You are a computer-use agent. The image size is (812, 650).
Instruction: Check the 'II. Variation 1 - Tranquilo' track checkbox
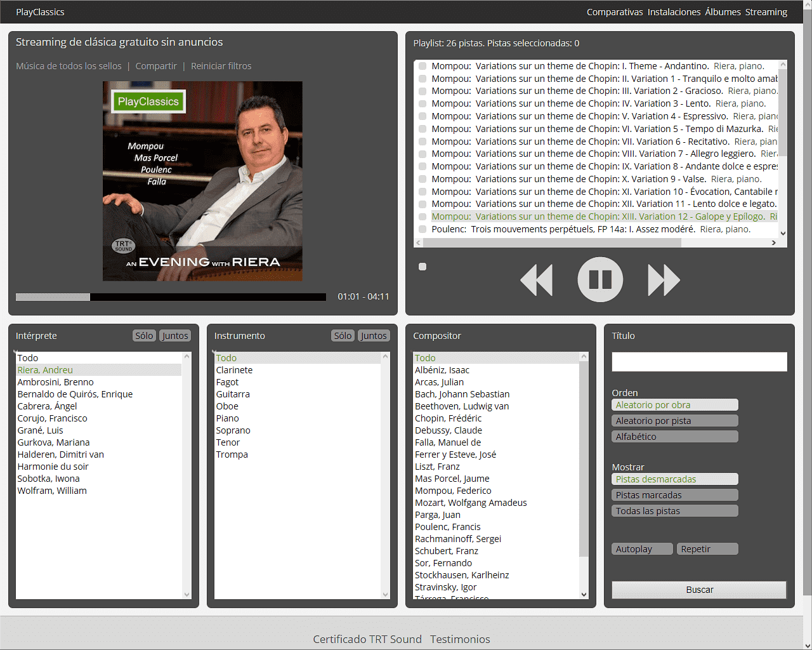coord(422,79)
